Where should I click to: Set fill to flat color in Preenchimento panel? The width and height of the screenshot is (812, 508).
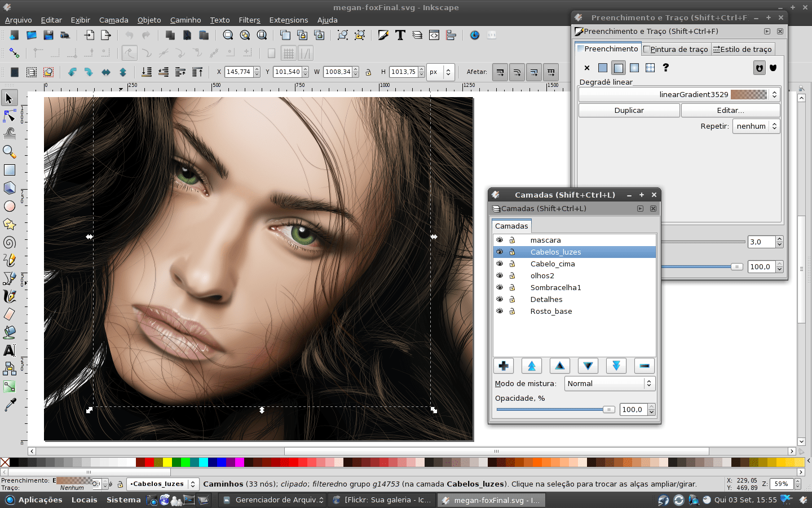(602, 68)
